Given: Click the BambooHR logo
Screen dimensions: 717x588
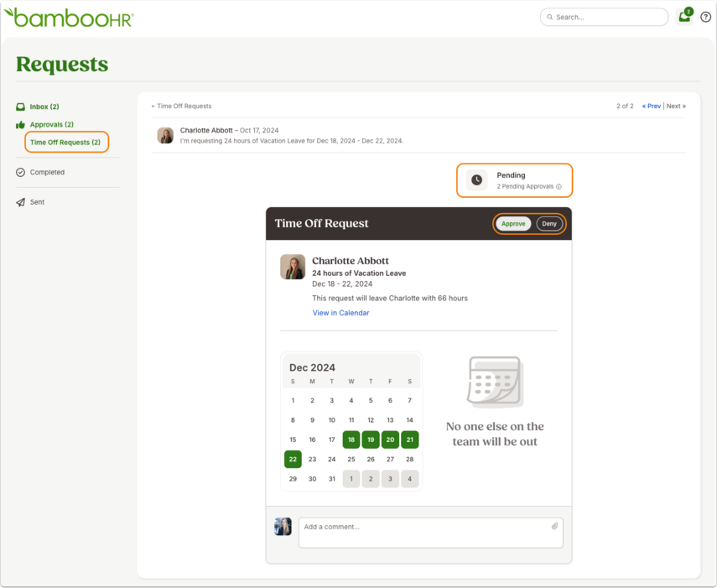Looking at the screenshot, I should tap(69, 18).
